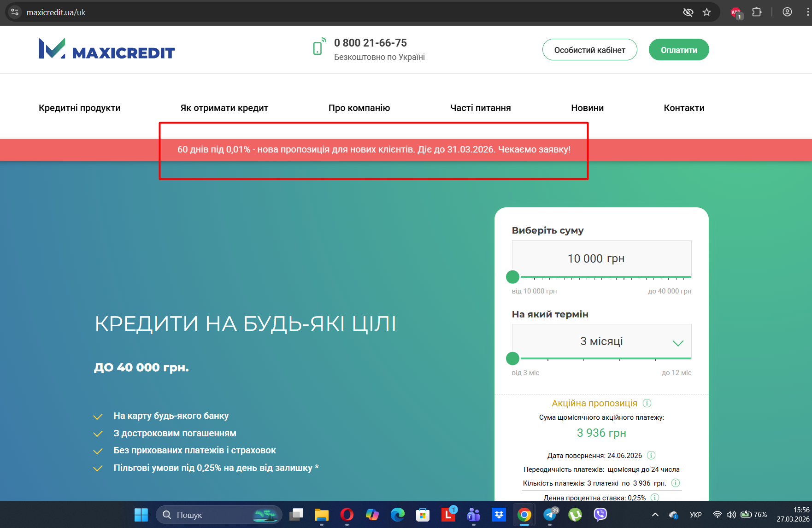The height and width of the screenshot is (528, 812).
Task: Open the red L app on taskbar
Action: tap(448, 515)
